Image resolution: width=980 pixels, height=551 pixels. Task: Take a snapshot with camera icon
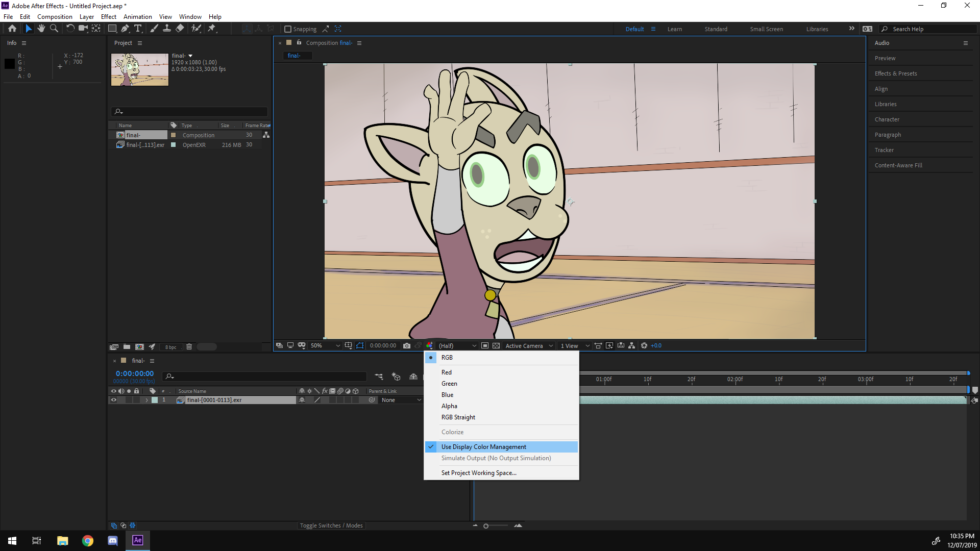tap(407, 345)
